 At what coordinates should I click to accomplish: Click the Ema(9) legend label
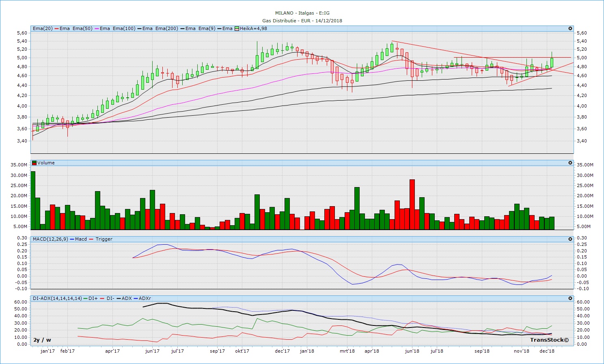207,28
